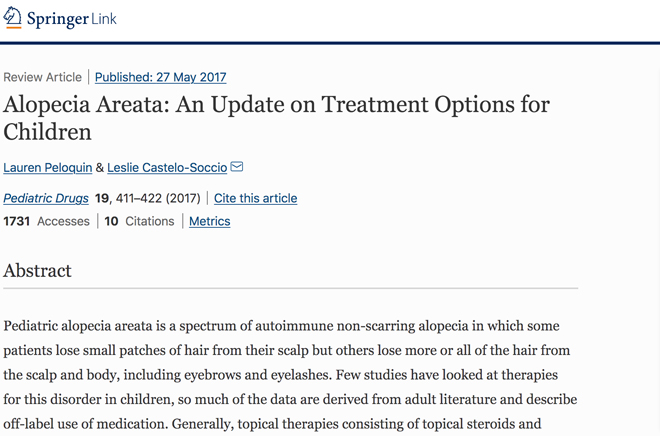Go to the Pediatric Drugs journal page

click(x=46, y=198)
